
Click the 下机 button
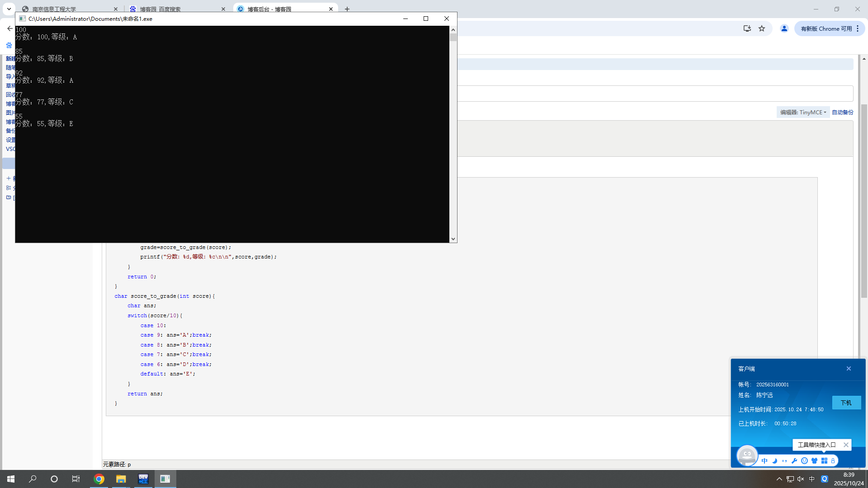846,403
